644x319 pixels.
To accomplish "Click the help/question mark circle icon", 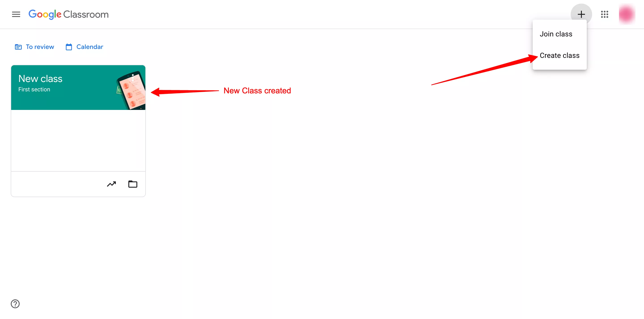I will click(15, 304).
